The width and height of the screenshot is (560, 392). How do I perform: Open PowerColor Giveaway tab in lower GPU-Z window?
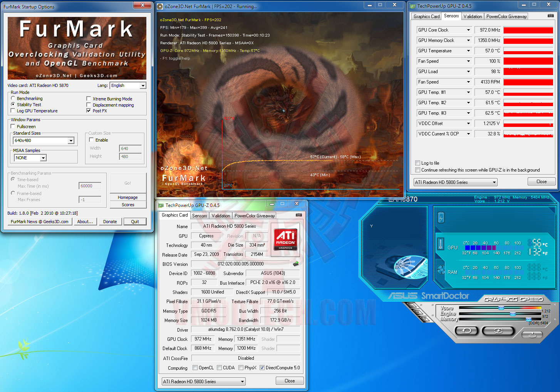coord(255,216)
